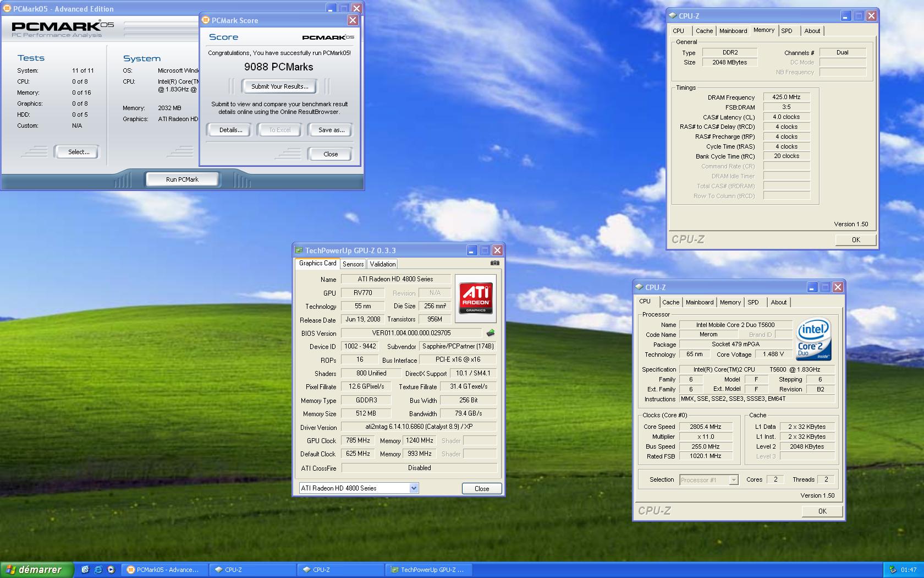This screenshot has width=924, height=578.
Task: Click the Core Voltage value 1.488 V
Action: click(773, 355)
